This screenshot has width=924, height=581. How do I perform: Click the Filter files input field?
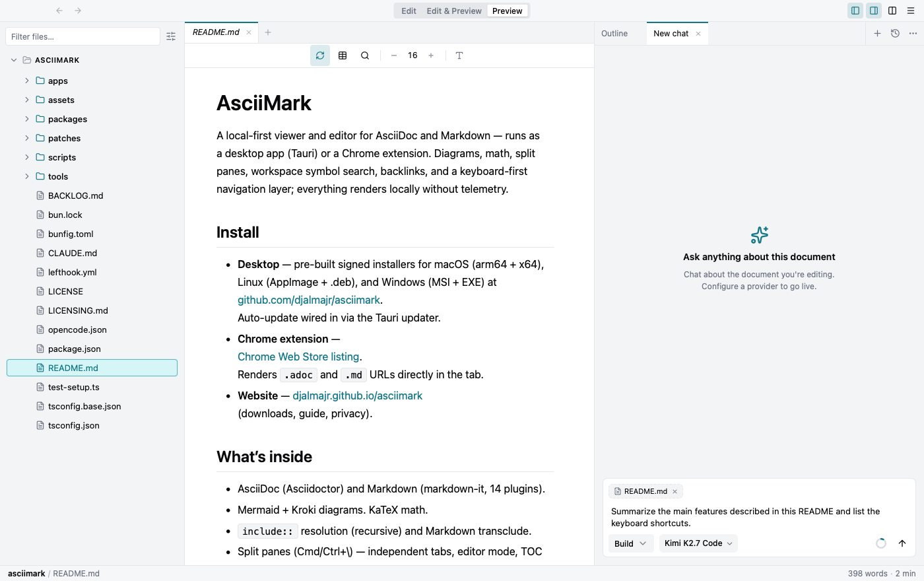click(x=82, y=36)
